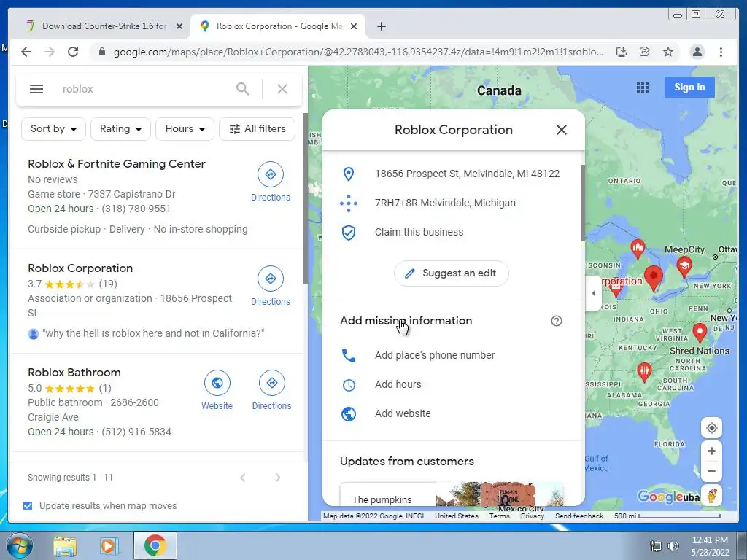
Task: Open the Google apps grid
Action: click(x=643, y=87)
